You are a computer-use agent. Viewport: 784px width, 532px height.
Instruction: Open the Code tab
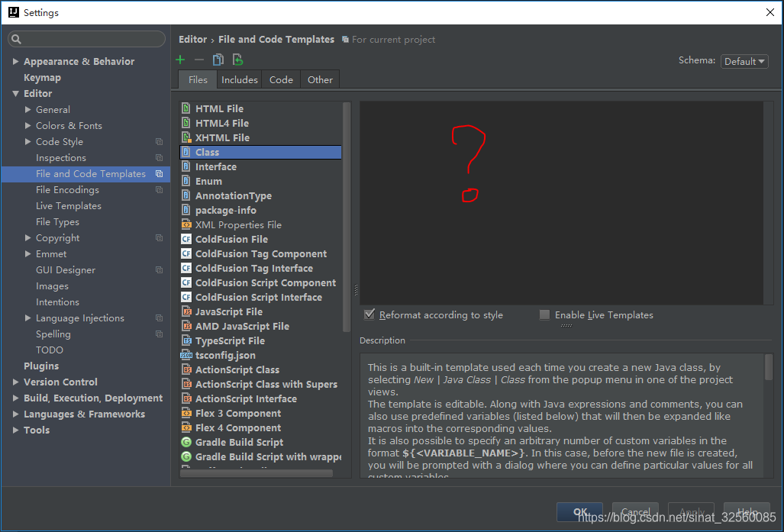281,79
